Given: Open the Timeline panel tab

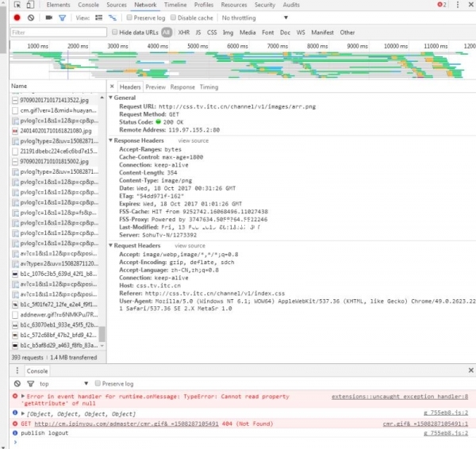Looking at the screenshot, I should [x=175, y=5].
